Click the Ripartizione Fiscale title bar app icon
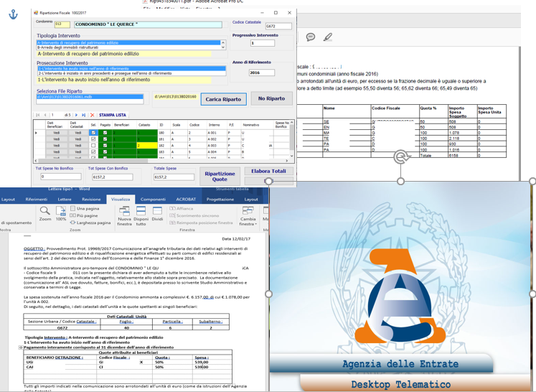This screenshot has height=392, width=536. click(x=36, y=13)
